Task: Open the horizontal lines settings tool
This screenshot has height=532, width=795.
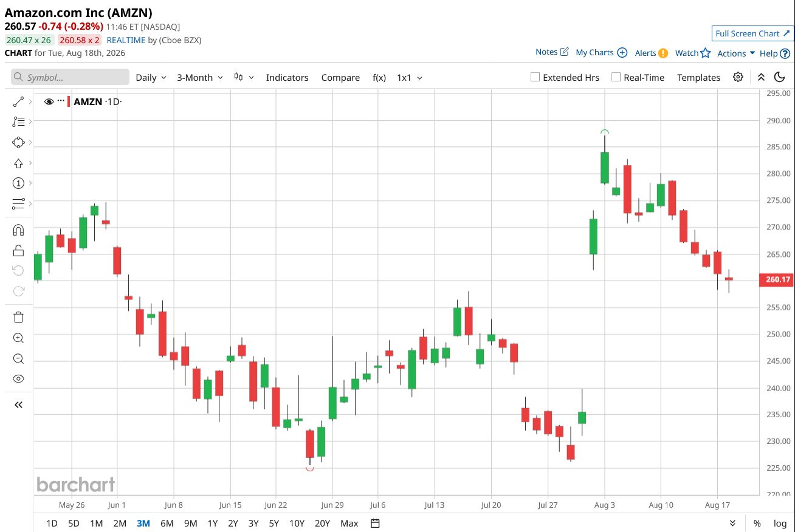Action: (x=18, y=203)
